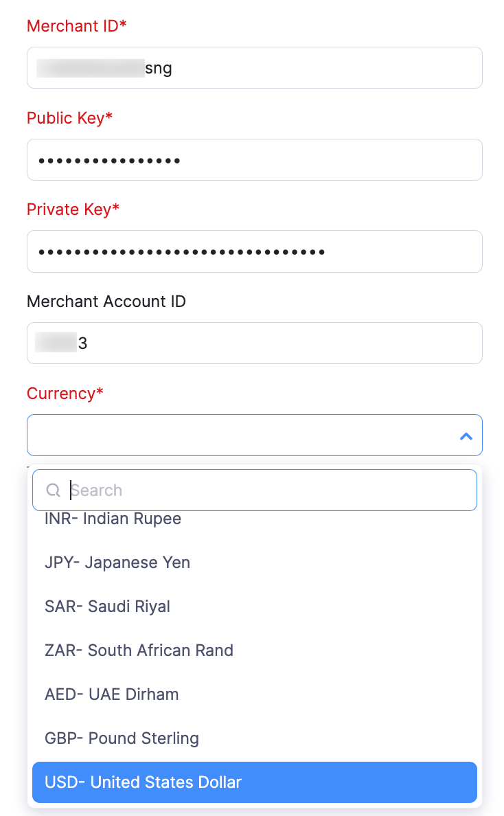Click the Private Key* label text

click(x=73, y=209)
